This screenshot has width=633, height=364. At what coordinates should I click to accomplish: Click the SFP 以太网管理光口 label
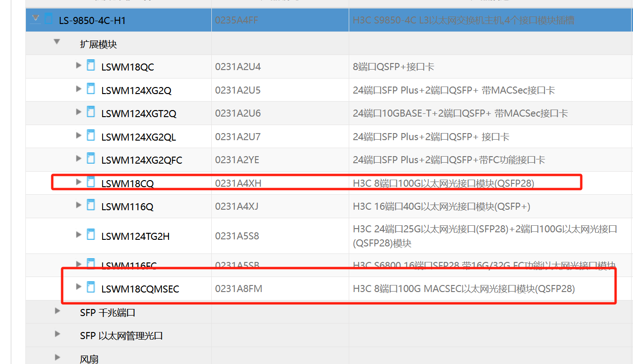coord(121,336)
